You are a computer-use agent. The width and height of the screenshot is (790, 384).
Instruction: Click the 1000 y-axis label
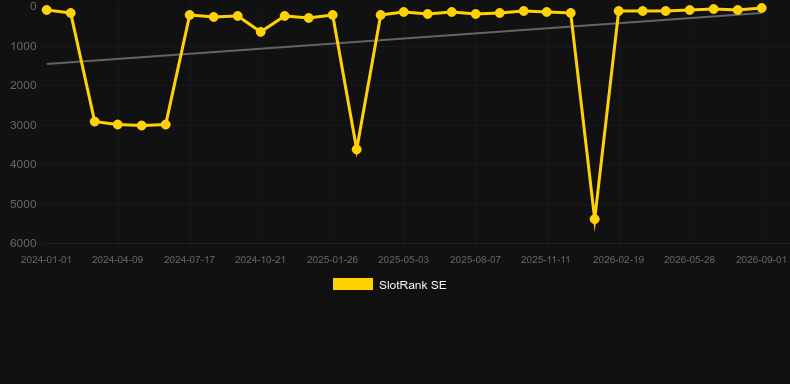[23, 46]
